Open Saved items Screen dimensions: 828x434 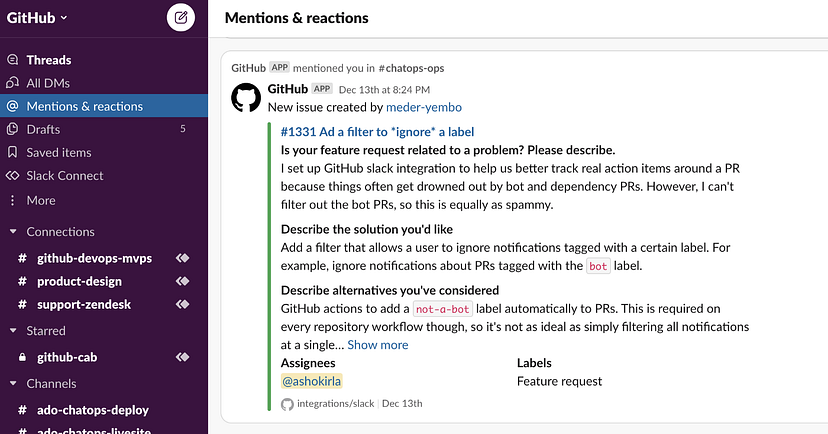click(59, 152)
